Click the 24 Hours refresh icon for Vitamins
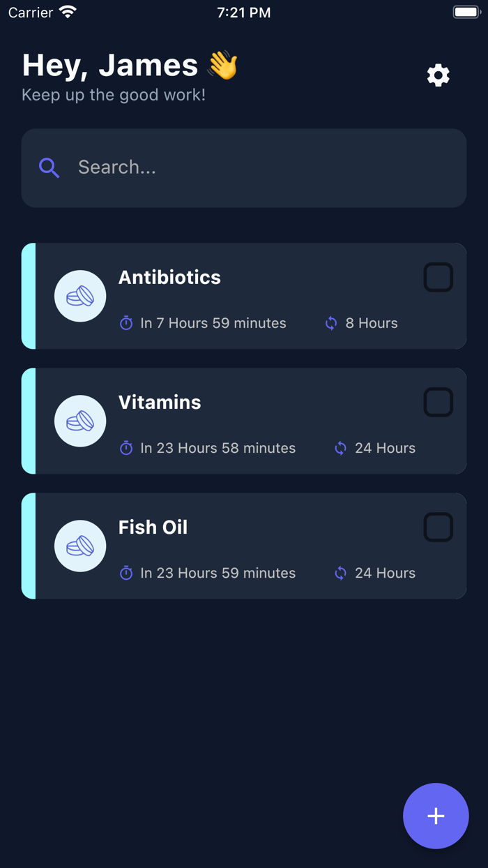 click(x=340, y=448)
